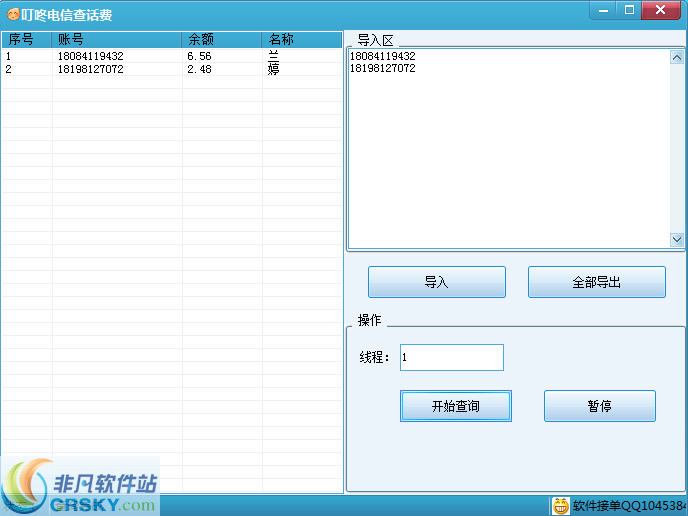The height and width of the screenshot is (516, 688).
Task: Sort by 余额 column header
Action: coord(221,39)
